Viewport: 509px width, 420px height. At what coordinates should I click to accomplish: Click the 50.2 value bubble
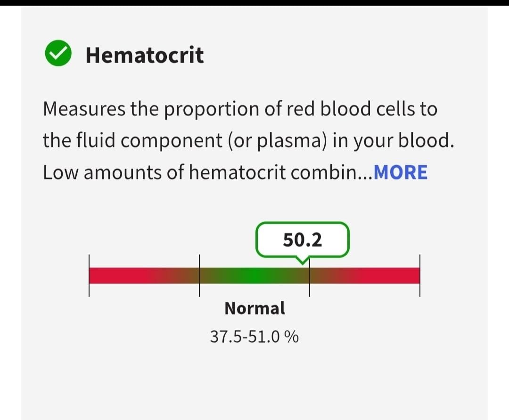tap(302, 240)
